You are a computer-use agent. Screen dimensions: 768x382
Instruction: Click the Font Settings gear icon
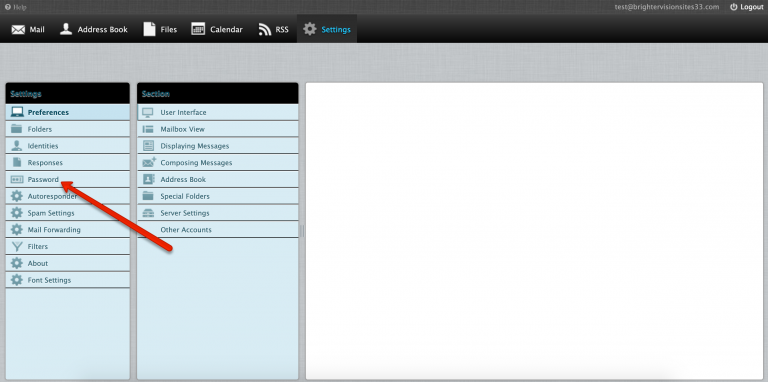17,280
